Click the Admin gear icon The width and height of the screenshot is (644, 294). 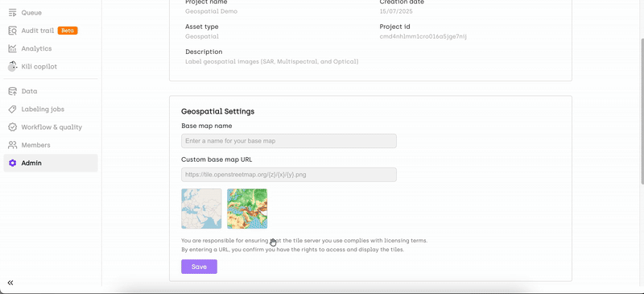[x=12, y=163]
